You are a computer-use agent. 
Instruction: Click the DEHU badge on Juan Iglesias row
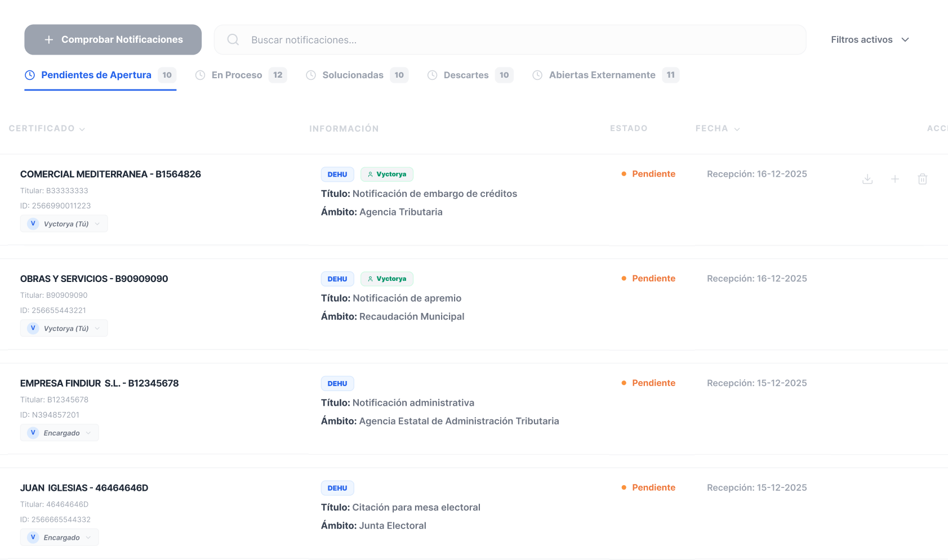[x=337, y=488]
